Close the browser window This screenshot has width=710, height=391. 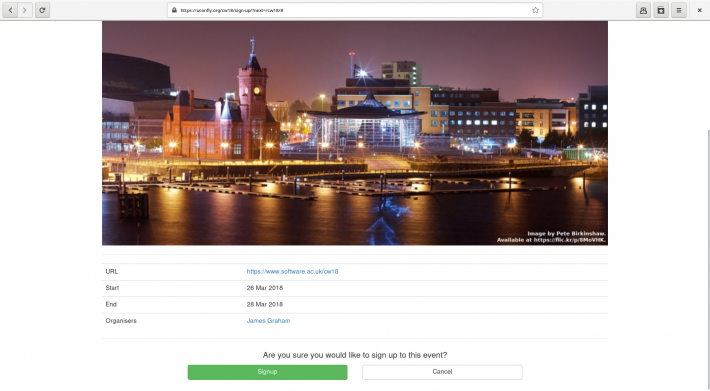coord(699,10)
